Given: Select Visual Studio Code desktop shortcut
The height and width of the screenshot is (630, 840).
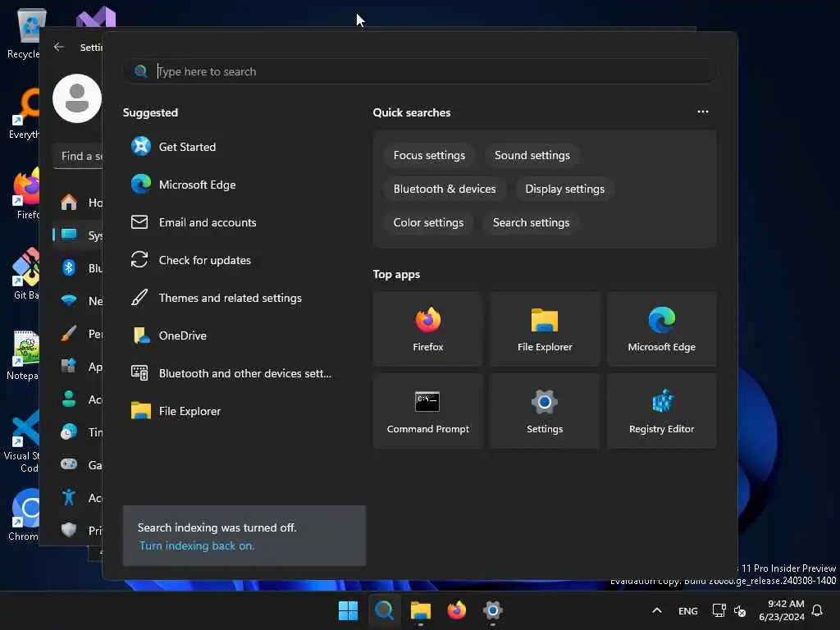Looking at the screenshot, I should [x=21, y=441].
